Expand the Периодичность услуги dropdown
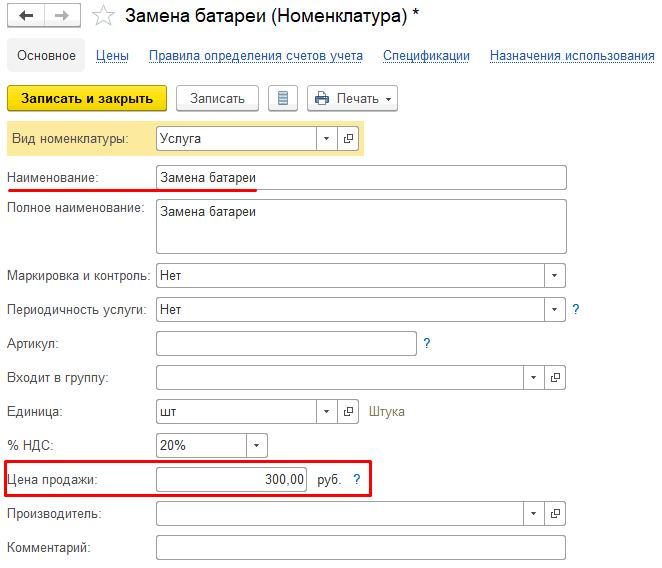 554,310
